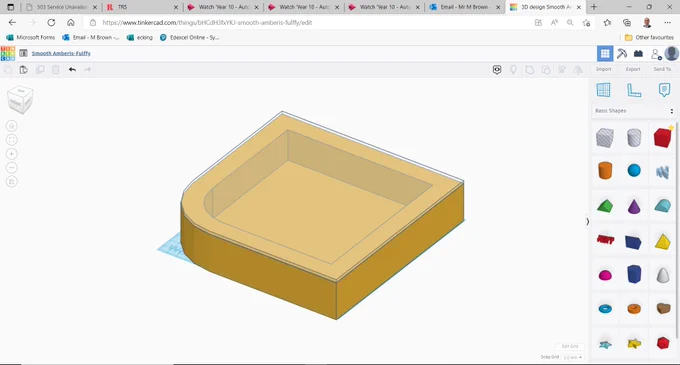Pick the red Icosahedron shape
This screenshot has width=680, height=365.
pyautogui.click(x=663, y=343)
